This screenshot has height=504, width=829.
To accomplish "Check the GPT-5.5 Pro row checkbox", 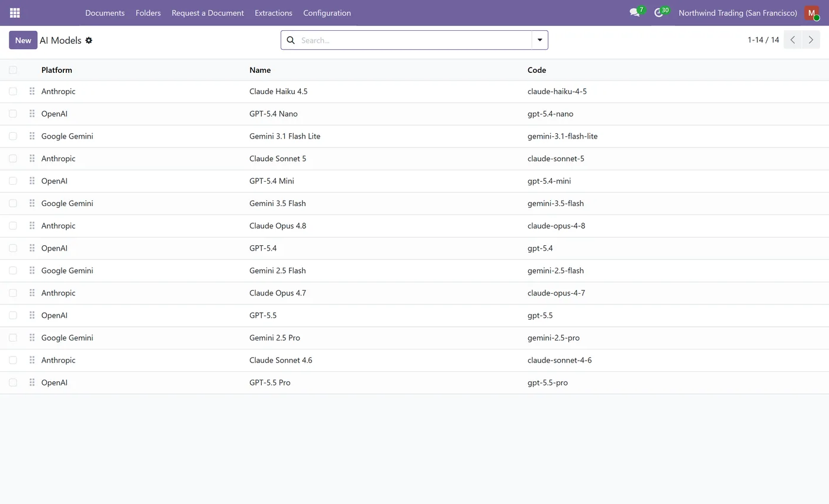I will pos(13,383).
